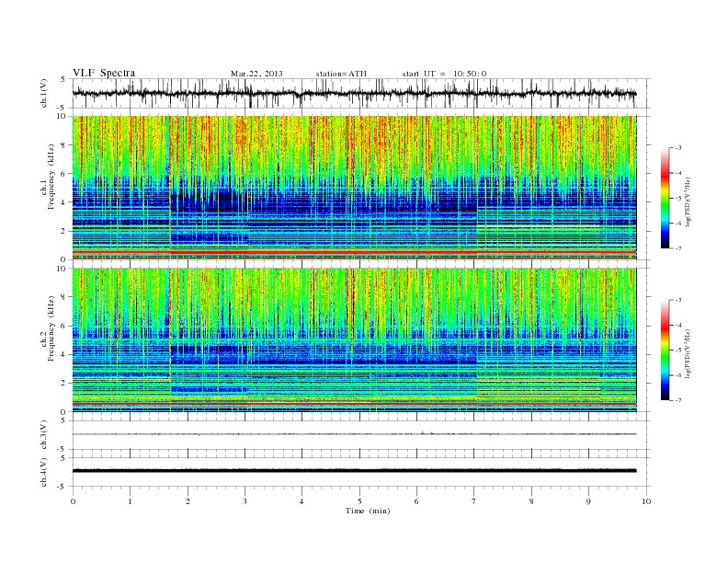Click the ch.1 voltage waveform trace
728x563 pixels.
point(354,93)
